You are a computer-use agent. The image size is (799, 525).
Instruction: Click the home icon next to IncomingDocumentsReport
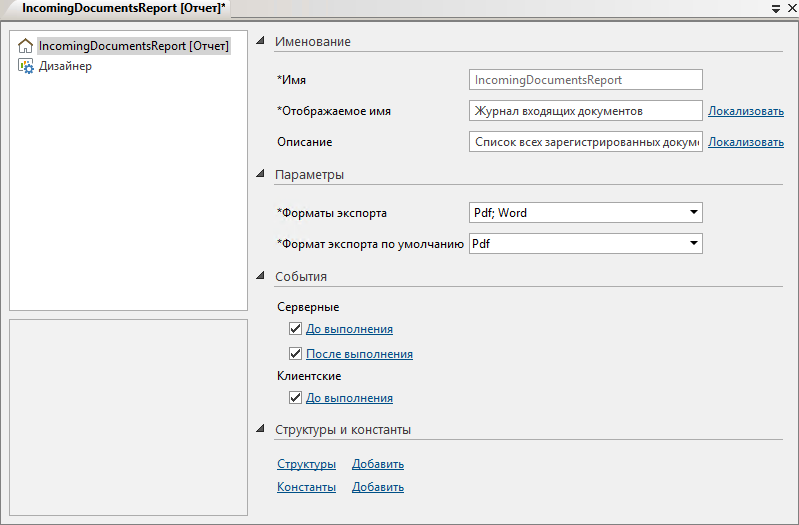click(x=26, y=46)
